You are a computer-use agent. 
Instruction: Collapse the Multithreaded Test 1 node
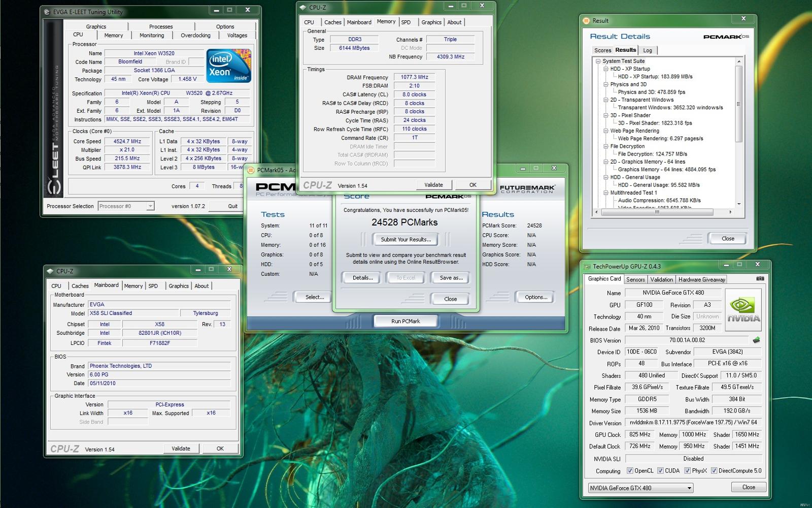(606, 193)
